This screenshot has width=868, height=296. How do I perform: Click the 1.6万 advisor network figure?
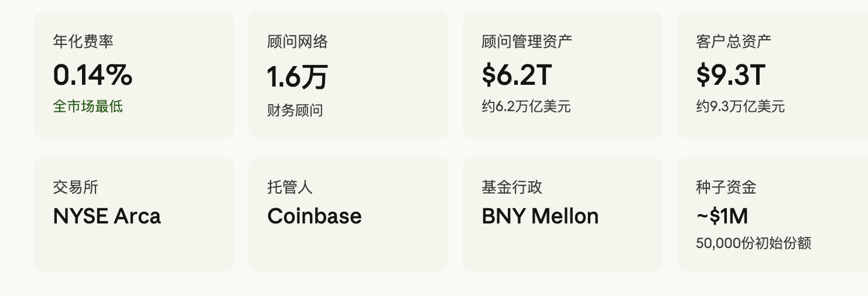pyautogui.click(x=298, y=77)
